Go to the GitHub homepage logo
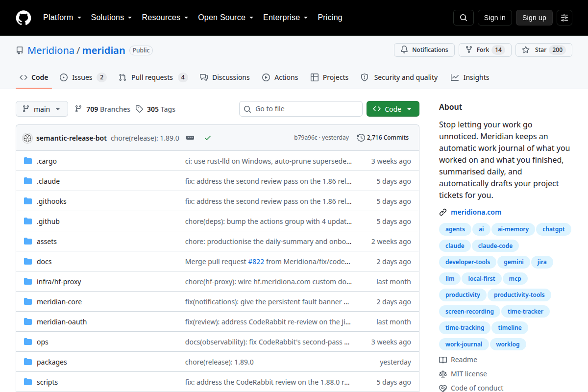Viewport: 588px width, 392px height. click(x=23, y=18)
